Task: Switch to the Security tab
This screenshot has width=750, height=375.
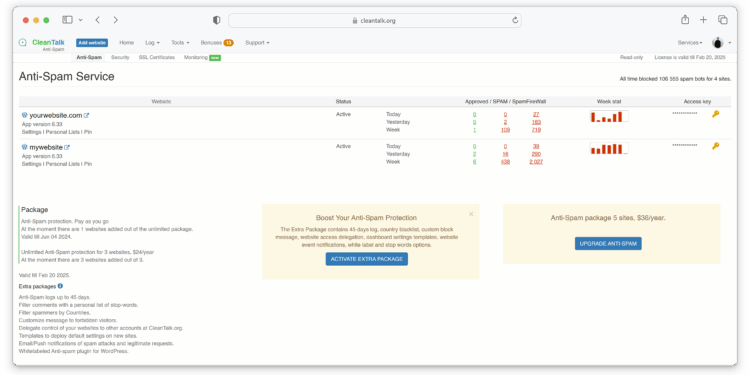Action: [x=120, y=57]
